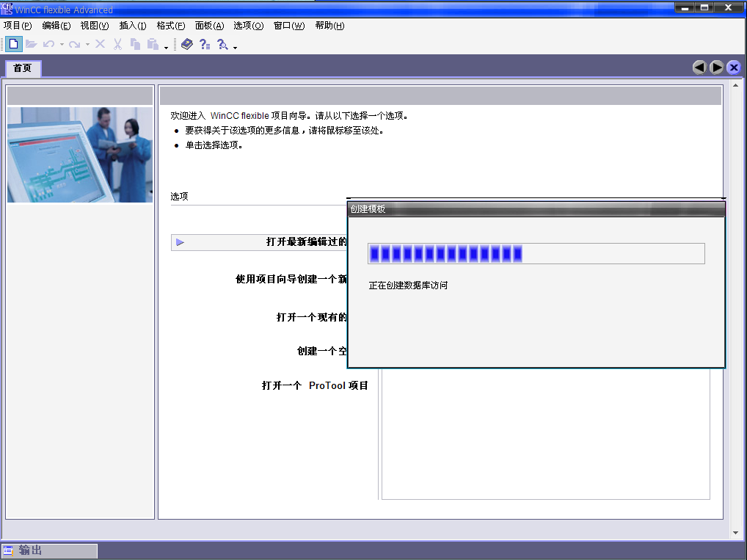Click the Open project folder icon
This screenshot has height=560, width=747.
31,44
